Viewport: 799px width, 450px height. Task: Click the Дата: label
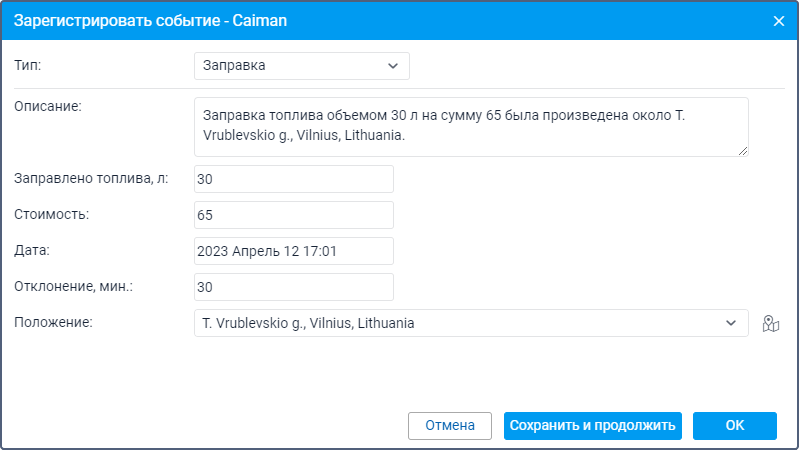[x=32, y=250]
